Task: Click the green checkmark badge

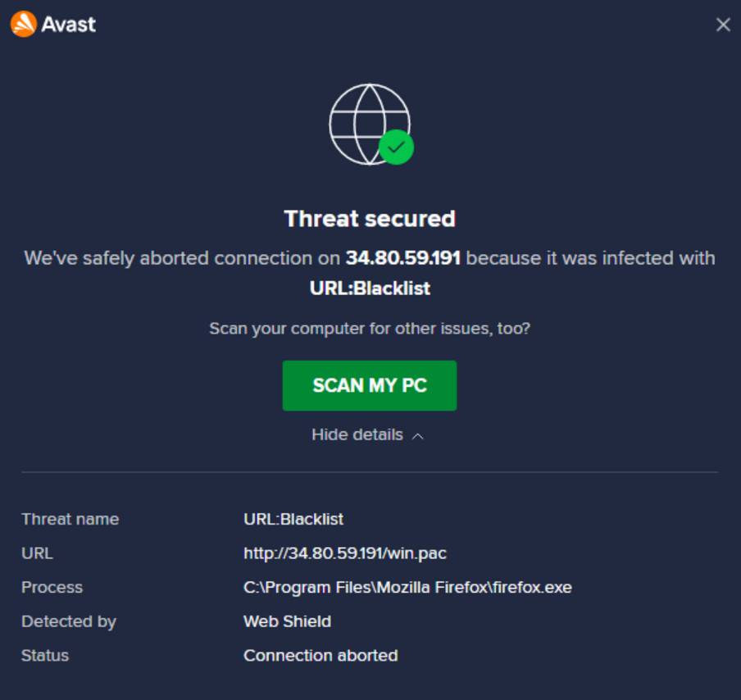Action: click(397, 148)
